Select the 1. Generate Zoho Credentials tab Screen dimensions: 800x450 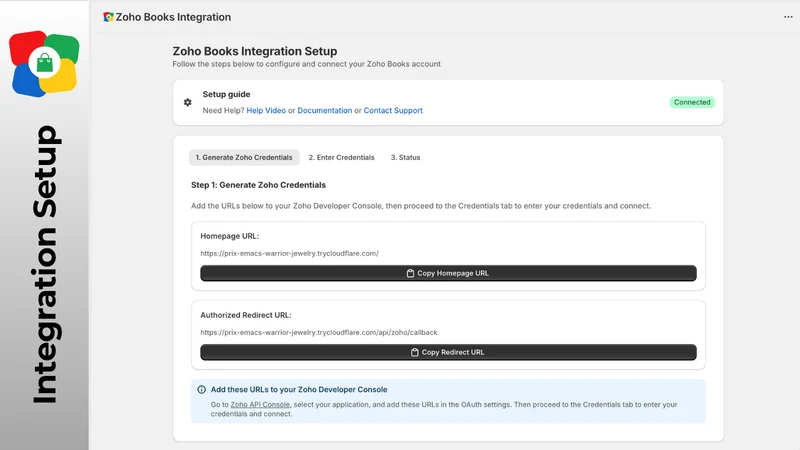pyautogui.click(x=244, y=157)
